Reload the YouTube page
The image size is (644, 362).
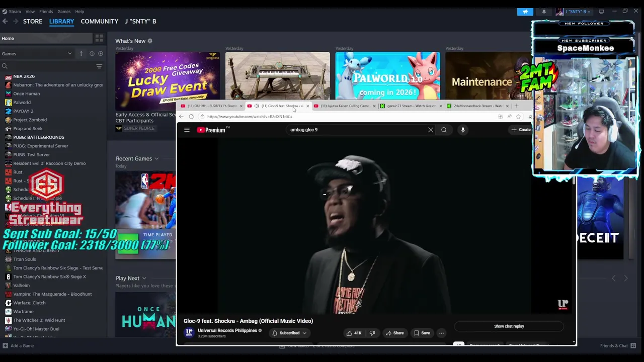pyautogui.click(x=191, y=116)
